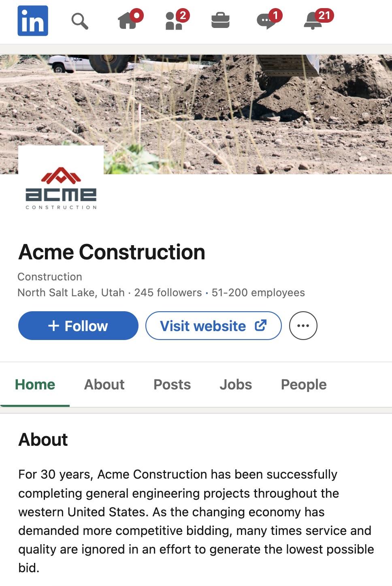Viewport: 392px width, 586px height.
Task: Click the Visit website button
Action: point(213,325)
